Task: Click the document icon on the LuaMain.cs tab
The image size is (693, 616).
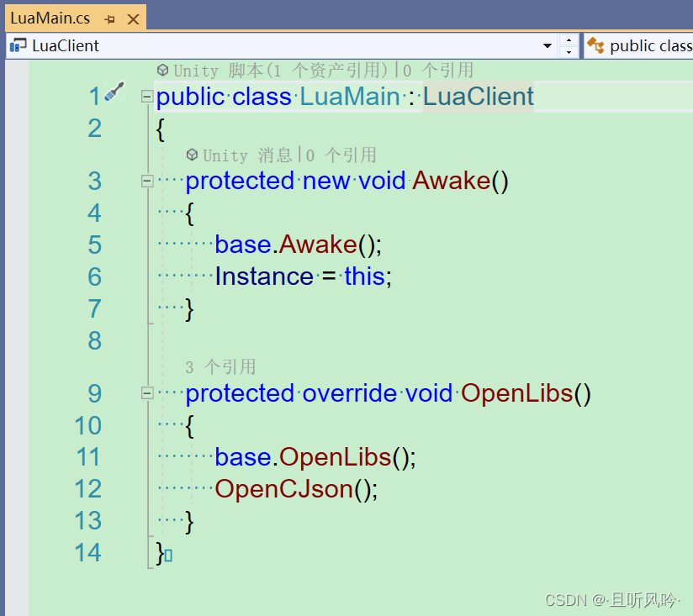Action: coord(13,18)
